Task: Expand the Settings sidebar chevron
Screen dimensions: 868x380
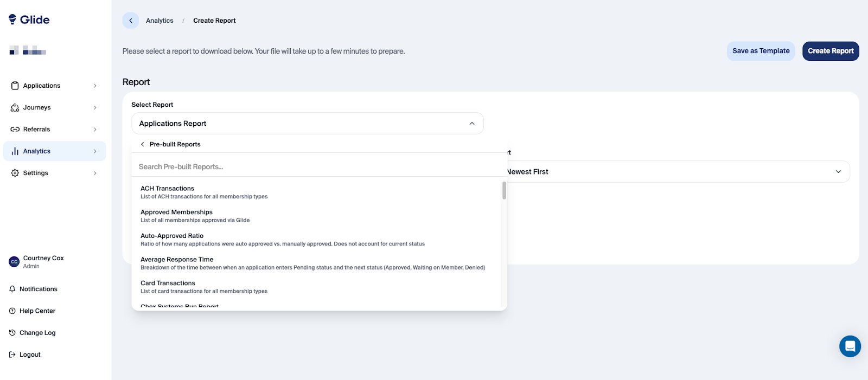Action: pos(95,173)
